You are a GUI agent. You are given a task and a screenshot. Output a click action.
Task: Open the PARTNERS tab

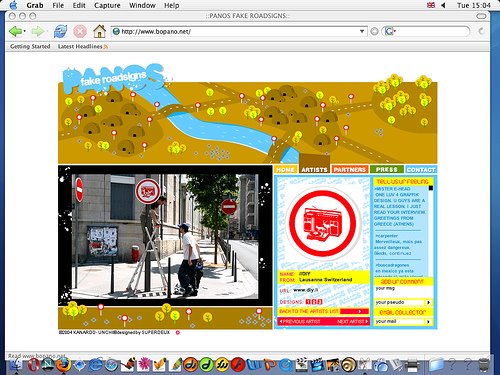tap(350, 169)
